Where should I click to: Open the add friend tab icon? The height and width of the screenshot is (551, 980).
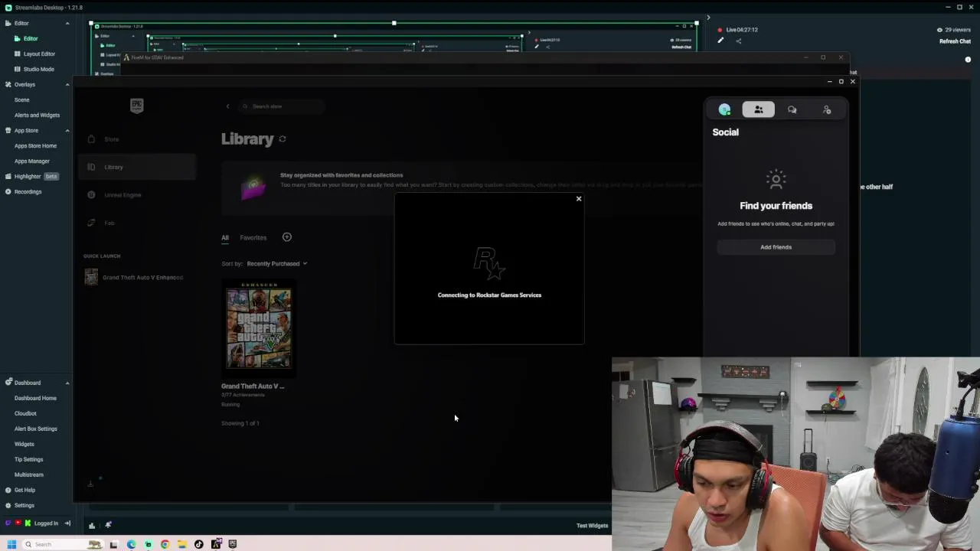[827, 110]
